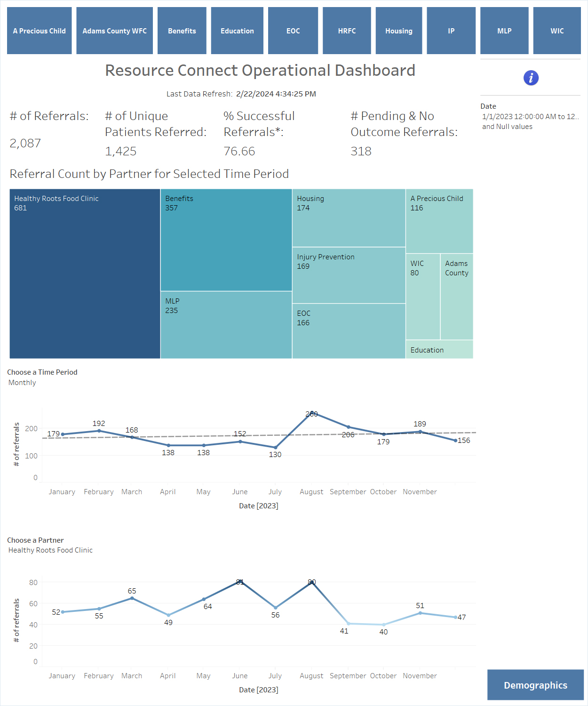
Task: Click the August 260 data point
Action: coord(311,413)
